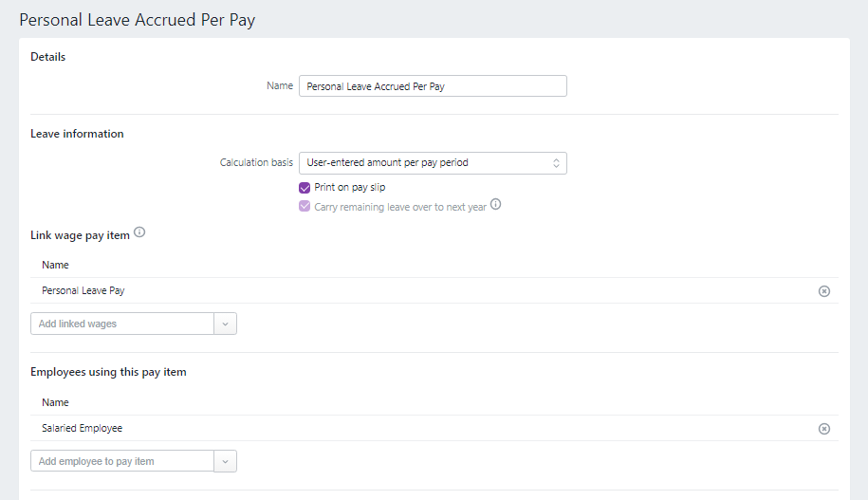Toggle Carry remaining leave over checkbox

click(x=305, y=206)
